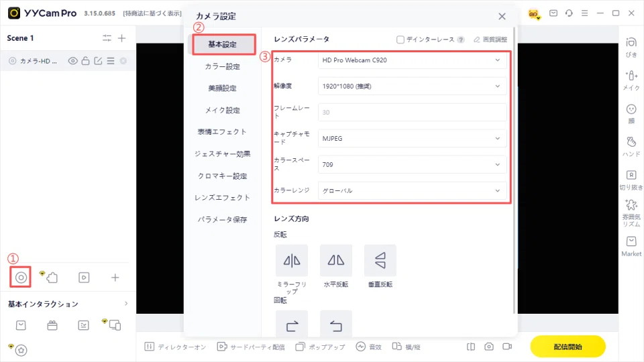Click the user avatar in the title bar
This screenshot has width=644, height=362.
click(x=534, y=14)
